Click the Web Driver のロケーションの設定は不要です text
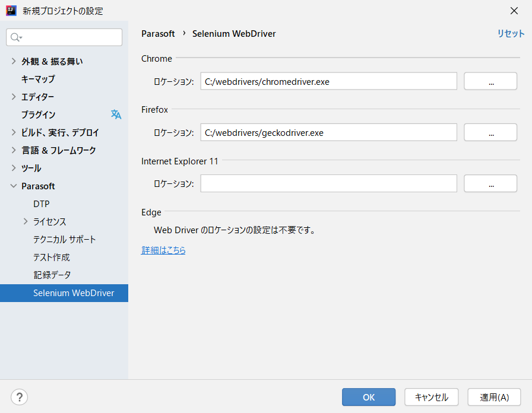The width and height of the screenshot is (532, 413). click(x=235, y=230)
